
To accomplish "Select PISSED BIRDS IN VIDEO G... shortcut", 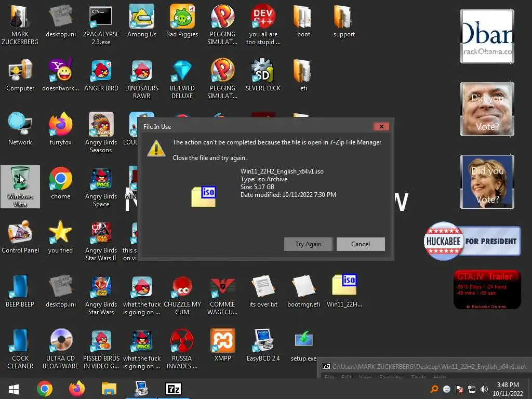I will pyautogui.click(x=101, y=349).
